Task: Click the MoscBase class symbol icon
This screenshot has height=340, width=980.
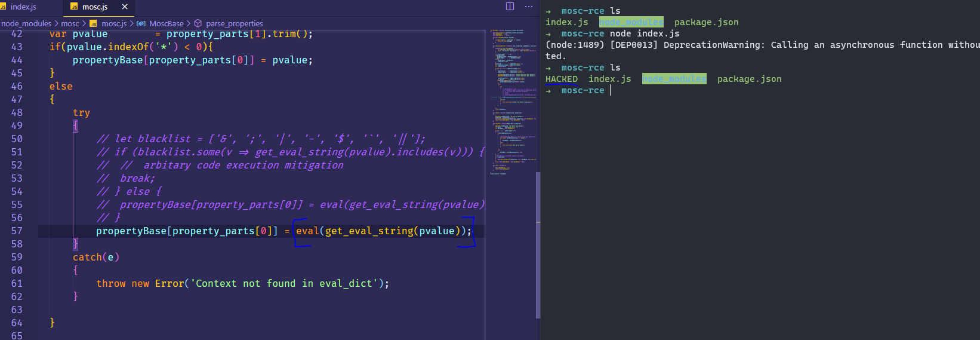Action: 141,23
